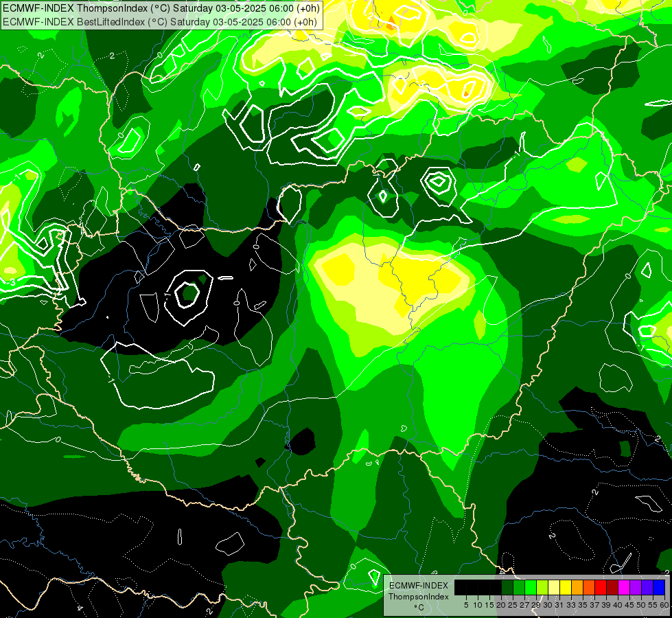Click the dark red 39–40 legend swatch

(x=612, y=587)
